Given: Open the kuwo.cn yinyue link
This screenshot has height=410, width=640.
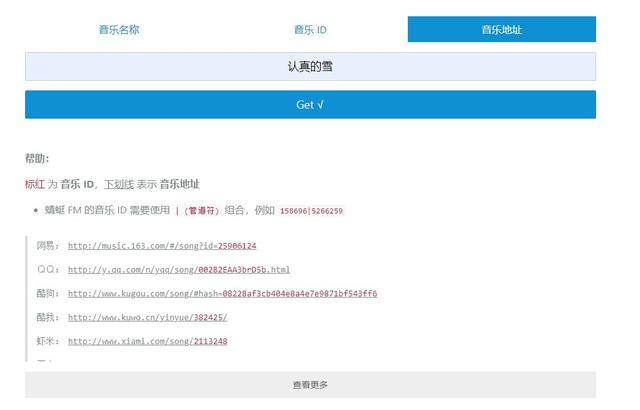Looking at the screenshot, I should pos(147,317).
